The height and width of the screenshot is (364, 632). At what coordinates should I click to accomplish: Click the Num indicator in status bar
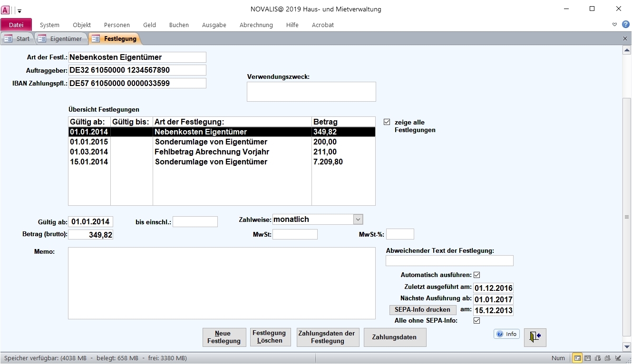tap(558, 358)
